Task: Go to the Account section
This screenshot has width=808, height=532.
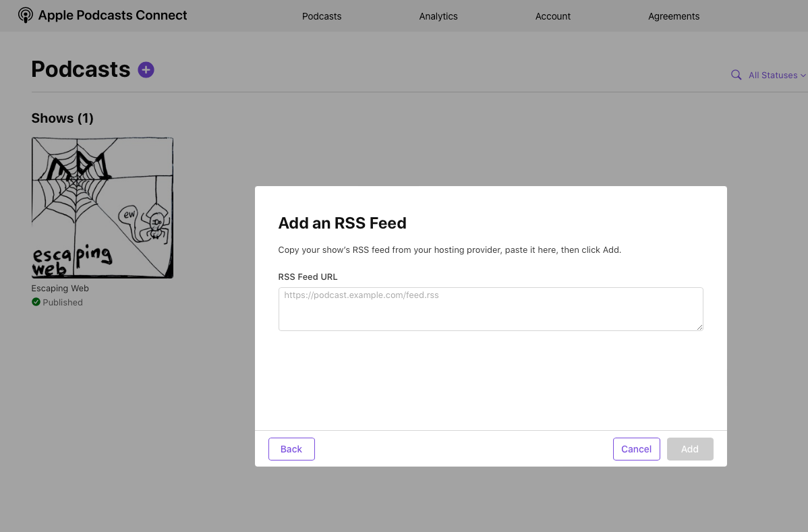Action: [x=553, y=16]
